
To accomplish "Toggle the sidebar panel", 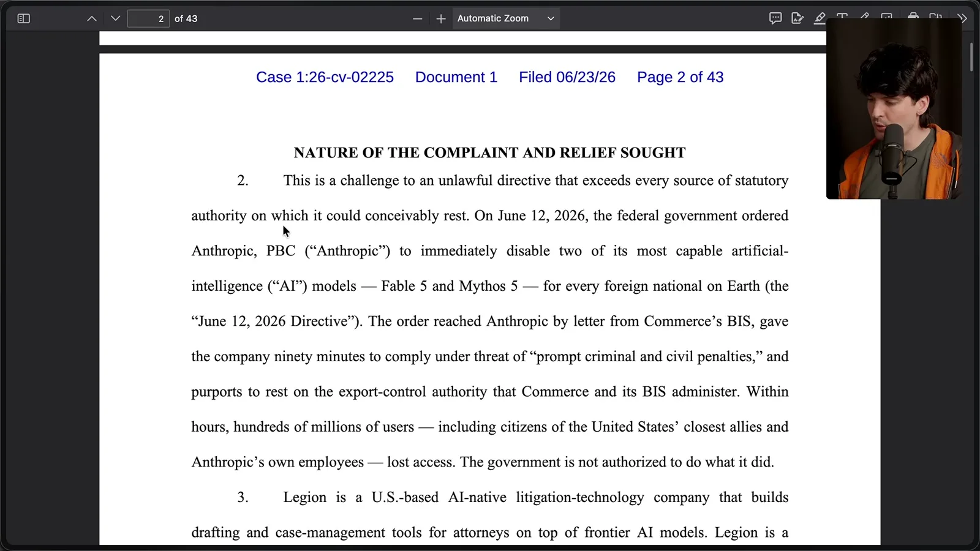I will (x=24, y=18).
